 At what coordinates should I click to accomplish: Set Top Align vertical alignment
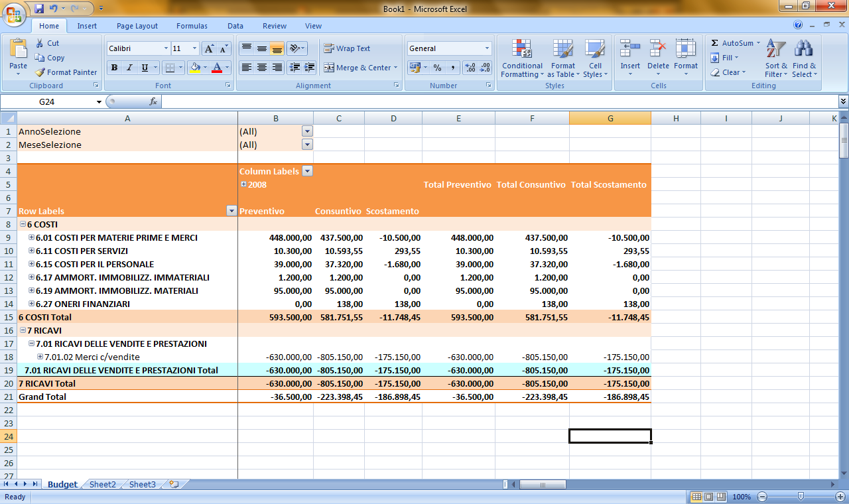247,48
